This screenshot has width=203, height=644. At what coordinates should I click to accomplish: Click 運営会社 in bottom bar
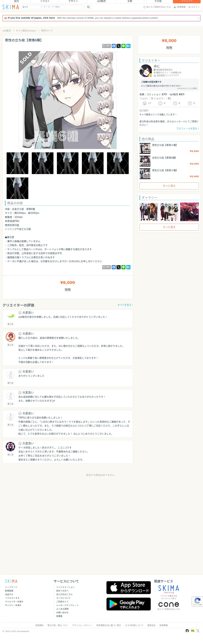151,625
